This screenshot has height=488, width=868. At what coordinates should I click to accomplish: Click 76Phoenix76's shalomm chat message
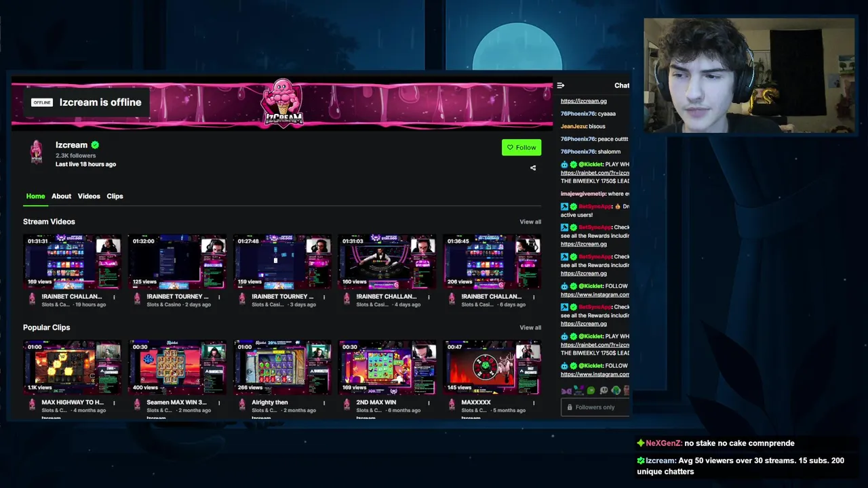(x=591, y=152)
